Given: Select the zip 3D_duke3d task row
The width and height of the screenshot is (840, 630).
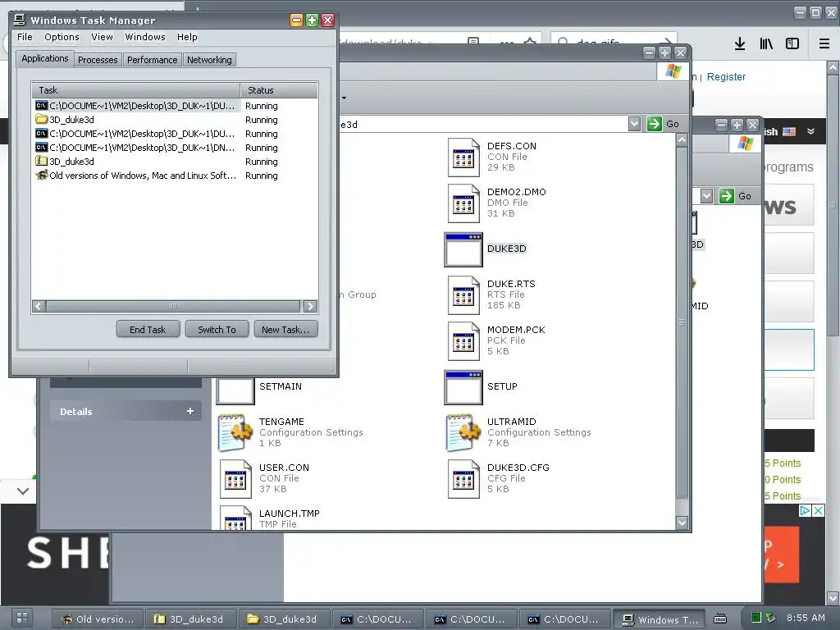Looking at the screenshot, I should (x=174, y=162).
